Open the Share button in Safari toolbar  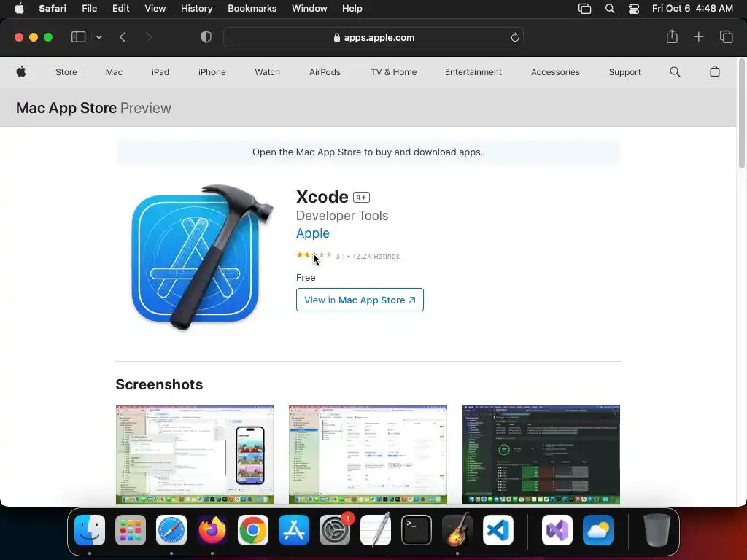click(672, 36)
